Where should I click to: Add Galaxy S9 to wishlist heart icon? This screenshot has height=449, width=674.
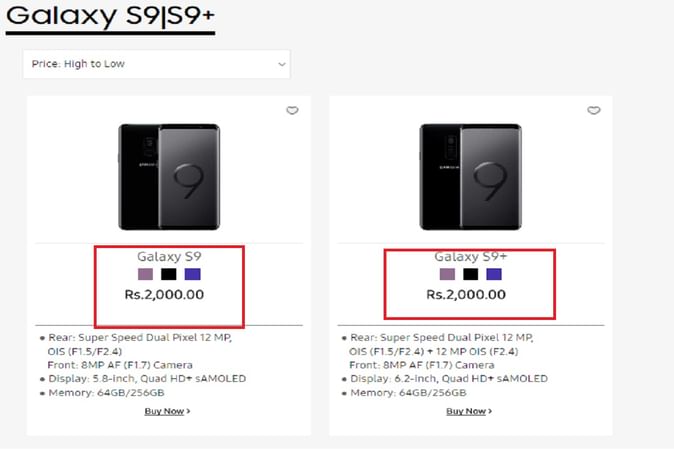292,111
